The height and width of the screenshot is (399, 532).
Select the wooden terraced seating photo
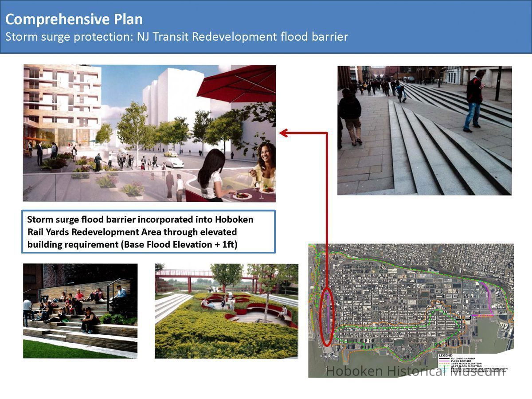(x=80, y=311)
